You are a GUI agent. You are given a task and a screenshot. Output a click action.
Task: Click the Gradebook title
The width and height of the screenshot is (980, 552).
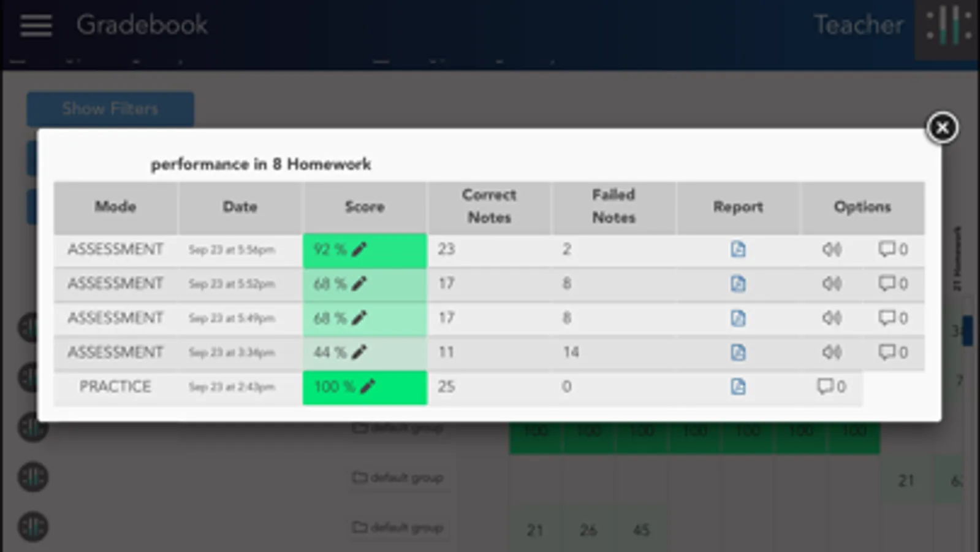pos(142,25)
